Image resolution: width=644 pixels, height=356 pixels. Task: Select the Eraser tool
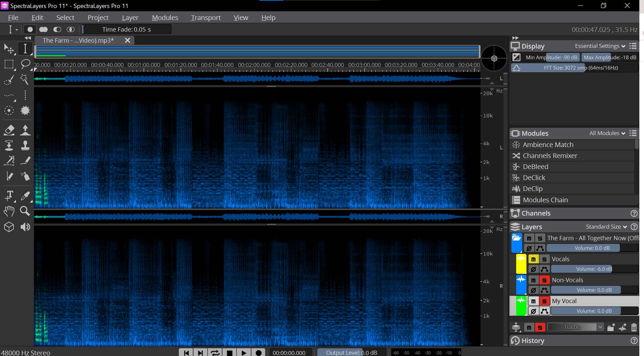click(x=9, y=130)
